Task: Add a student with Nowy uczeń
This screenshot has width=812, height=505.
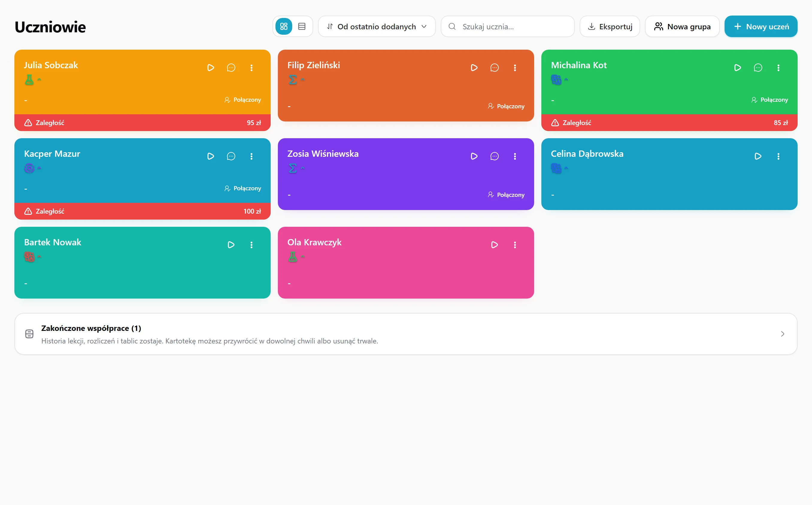Action: tap(761, 26)
